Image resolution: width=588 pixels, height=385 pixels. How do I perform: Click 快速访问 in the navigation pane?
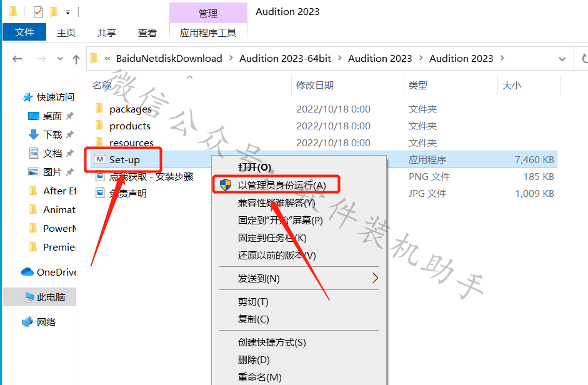point(55,97)
